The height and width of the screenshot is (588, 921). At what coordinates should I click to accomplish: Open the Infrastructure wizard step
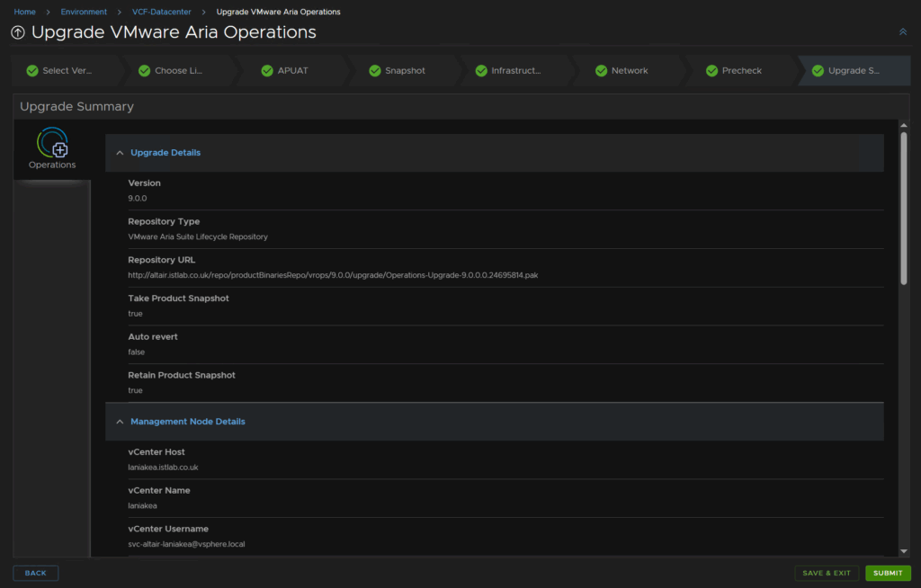[515, 71]
